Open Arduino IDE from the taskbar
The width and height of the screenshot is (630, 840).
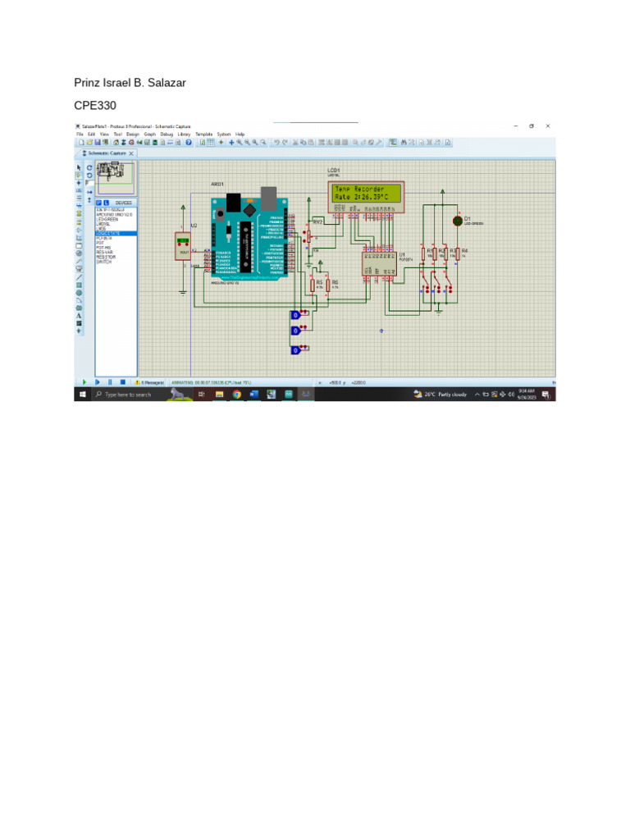[289, 395]
